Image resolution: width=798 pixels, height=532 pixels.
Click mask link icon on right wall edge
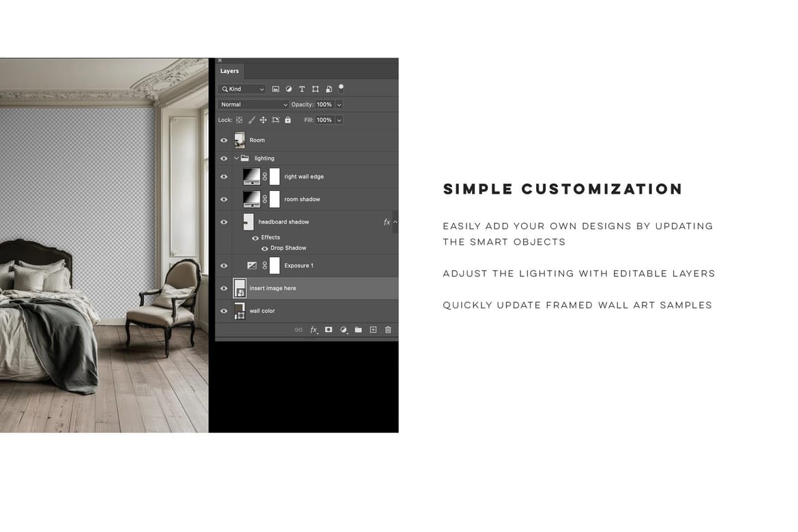(x=265, y=177)
